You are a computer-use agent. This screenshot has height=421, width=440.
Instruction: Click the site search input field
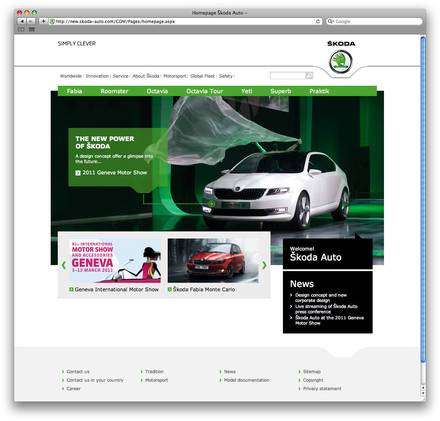coord(288,76)
